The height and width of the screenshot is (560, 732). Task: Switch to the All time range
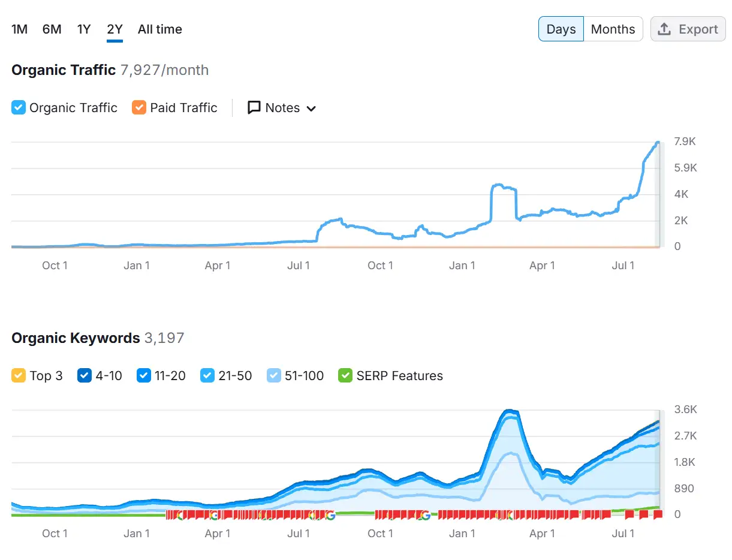159,29
